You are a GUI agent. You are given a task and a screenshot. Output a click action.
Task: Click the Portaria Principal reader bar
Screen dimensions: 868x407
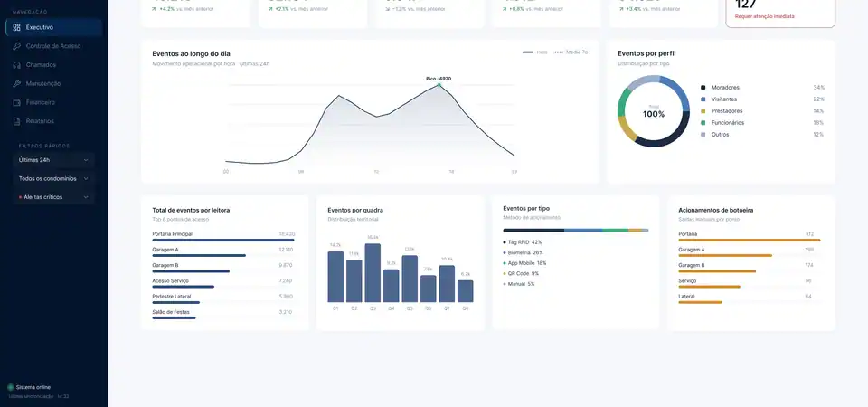223,241
